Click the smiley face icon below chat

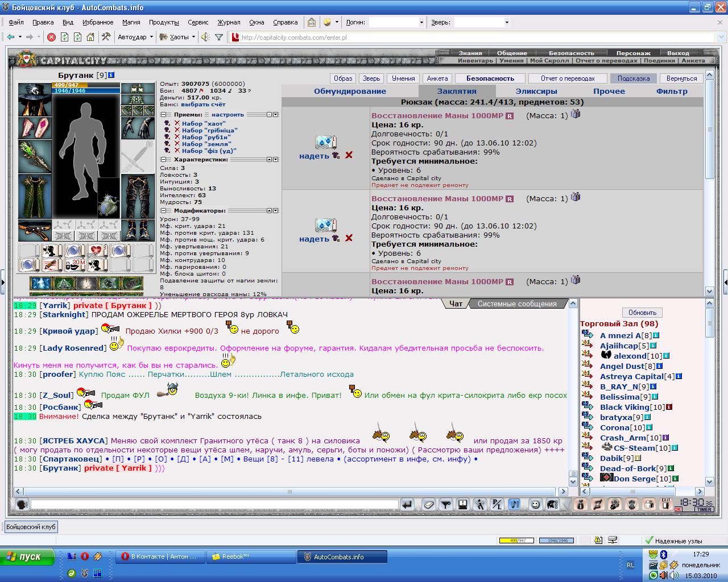tap(535, 504)
